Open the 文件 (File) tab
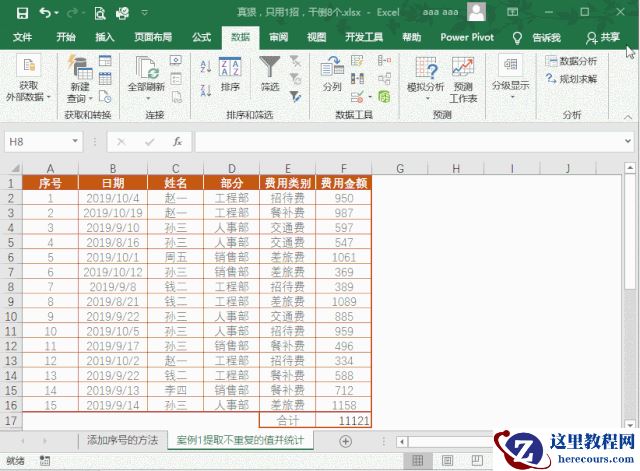The width and height of the screenshot is (640, 471). (x=22, y=38)
